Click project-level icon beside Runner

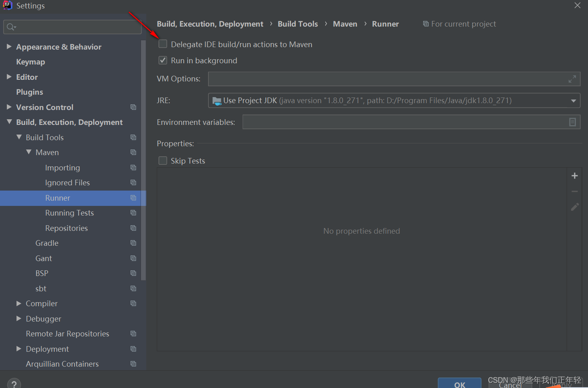click(x=133, y=198)
